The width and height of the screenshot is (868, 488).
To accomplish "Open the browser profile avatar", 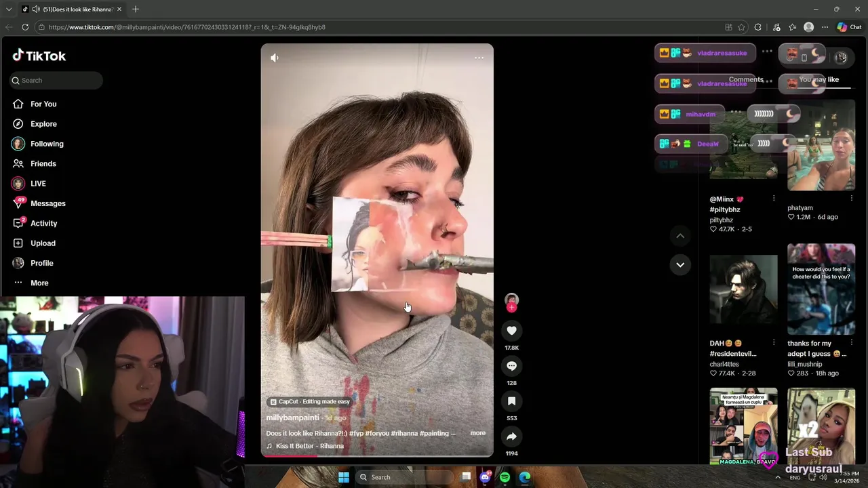I will 808,27.
